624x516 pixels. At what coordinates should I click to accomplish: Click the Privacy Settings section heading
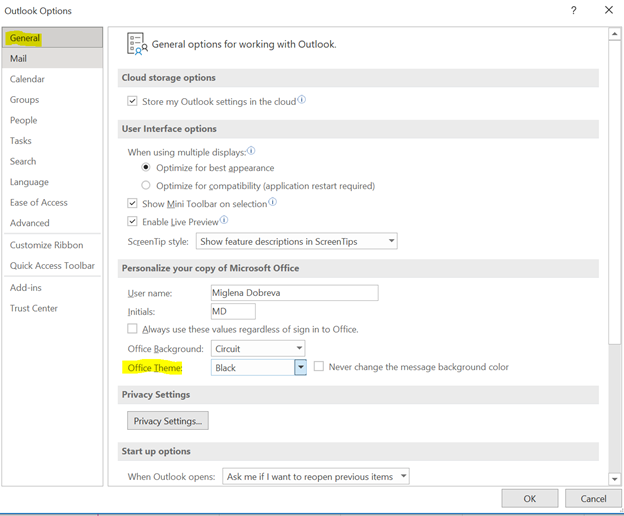click(156, 395)
